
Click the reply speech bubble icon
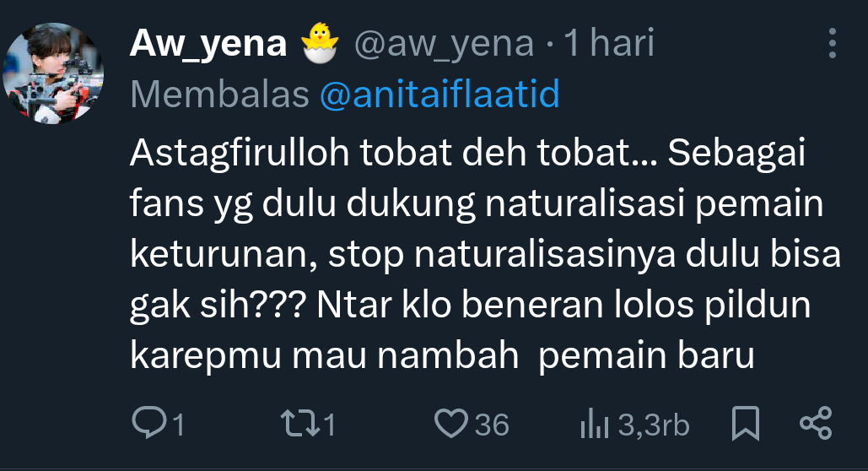tap(148, 423)
